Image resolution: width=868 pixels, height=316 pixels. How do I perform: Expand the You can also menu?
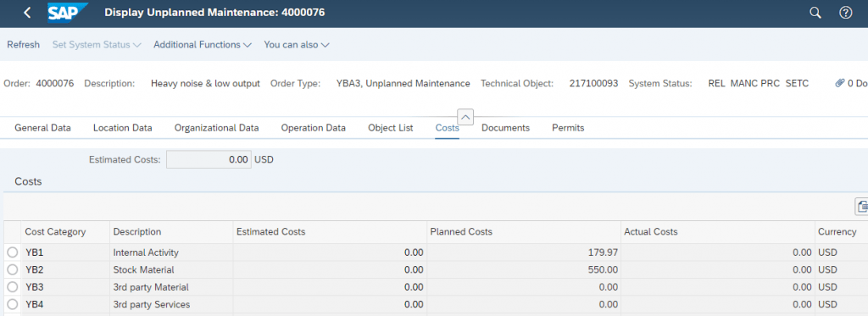tap(296, 45)
